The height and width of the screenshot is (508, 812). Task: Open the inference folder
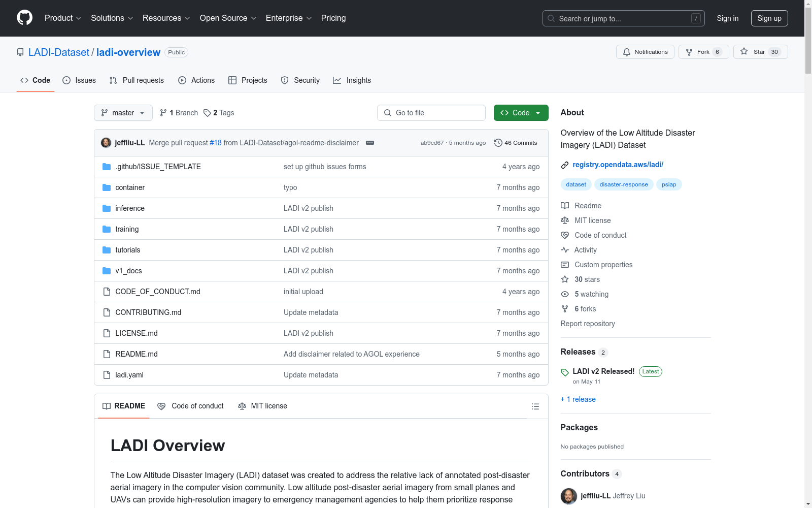130,208
